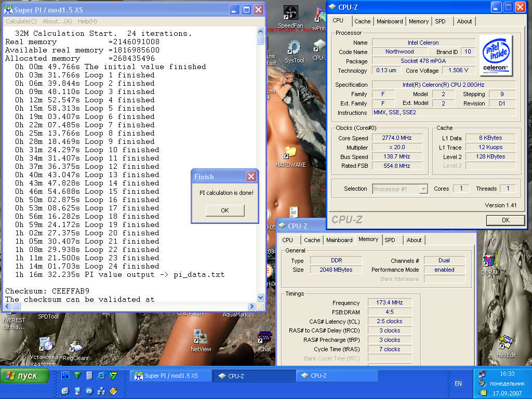Screen dimensions: 532x399
Task: Open the HARDWARE folder on the desktop
Action: click(x=290, y=157)
